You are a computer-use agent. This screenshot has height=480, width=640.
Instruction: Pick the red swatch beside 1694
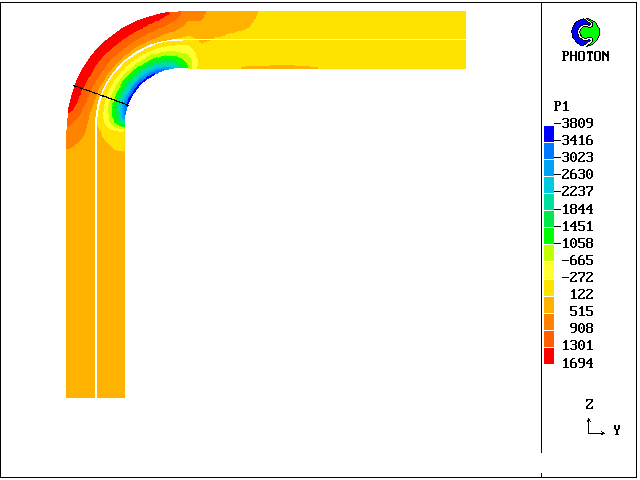pos(549,356)
